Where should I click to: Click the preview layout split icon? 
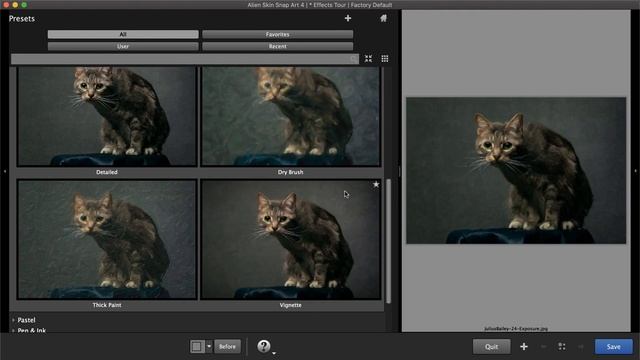coord(197,347)
